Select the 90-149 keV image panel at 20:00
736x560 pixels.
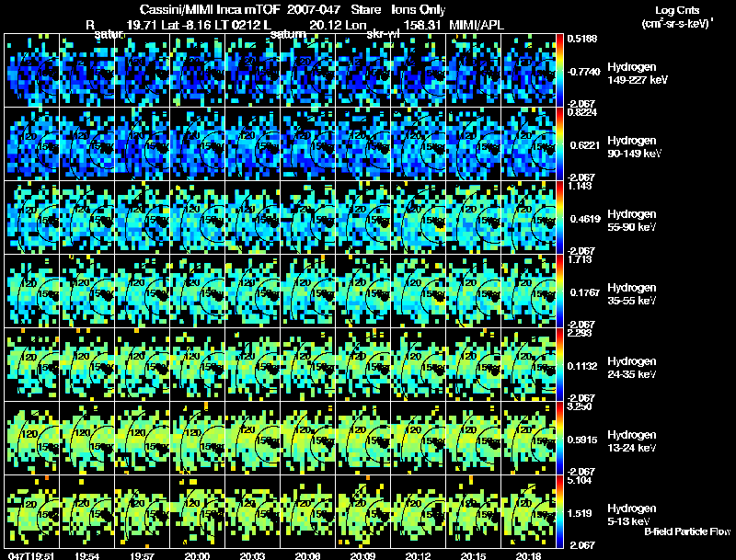click(198, 144)
